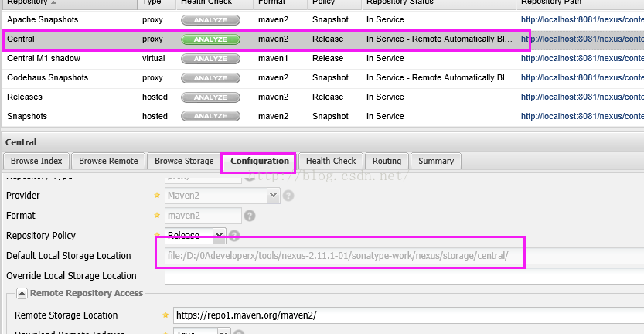The width and height of the screenshot is (644, 334).
Task: Open the Codehaus Snapshots repository path link
Action: click(582, 77)
